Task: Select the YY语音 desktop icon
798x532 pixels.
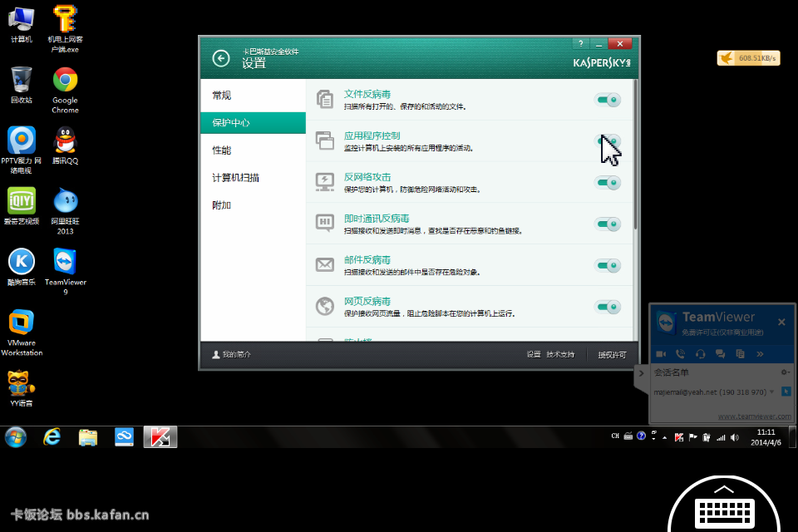Action: coord(22,388)
